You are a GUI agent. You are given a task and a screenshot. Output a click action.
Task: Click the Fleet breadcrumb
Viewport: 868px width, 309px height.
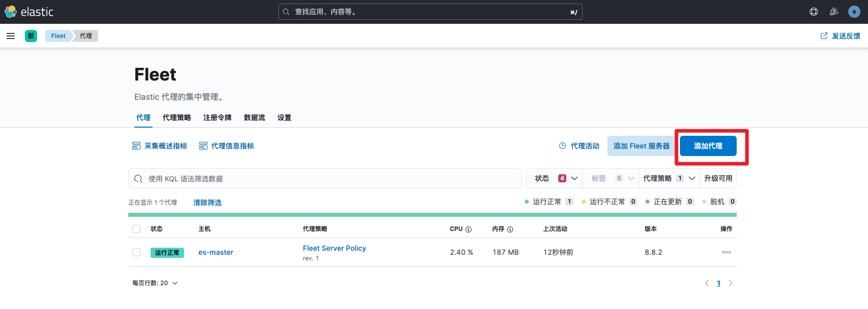[x=58, y=36]
